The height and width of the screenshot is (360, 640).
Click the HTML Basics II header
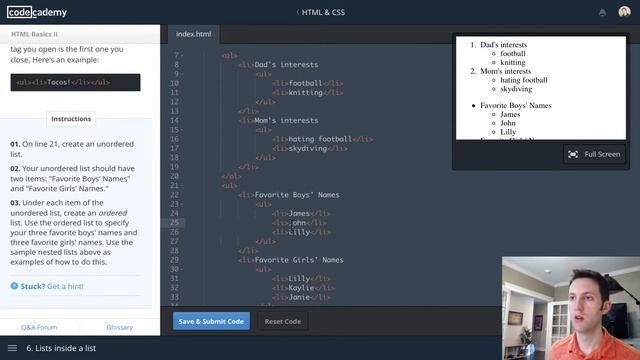[x=34, y=34]
